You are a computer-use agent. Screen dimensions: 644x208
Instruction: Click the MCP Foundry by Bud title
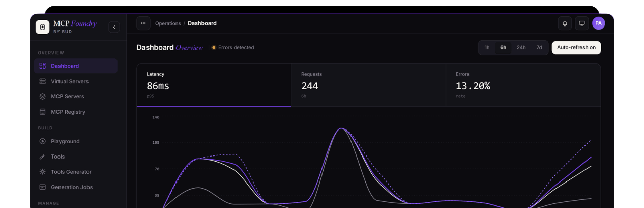(75, 27)
